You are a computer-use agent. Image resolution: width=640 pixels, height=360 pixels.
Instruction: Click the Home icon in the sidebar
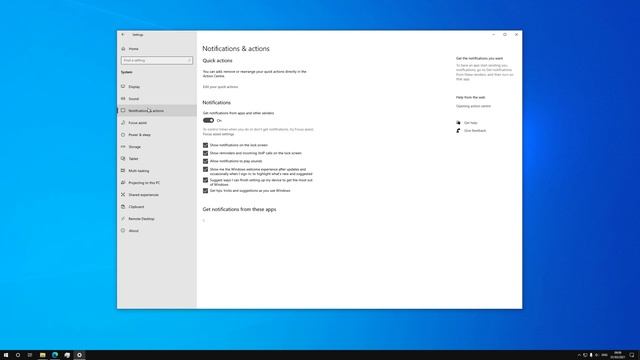click(123, 49)
